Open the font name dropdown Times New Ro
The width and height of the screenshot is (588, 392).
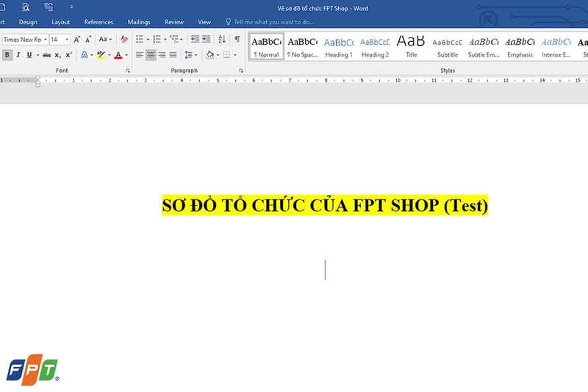click(46, 40)
